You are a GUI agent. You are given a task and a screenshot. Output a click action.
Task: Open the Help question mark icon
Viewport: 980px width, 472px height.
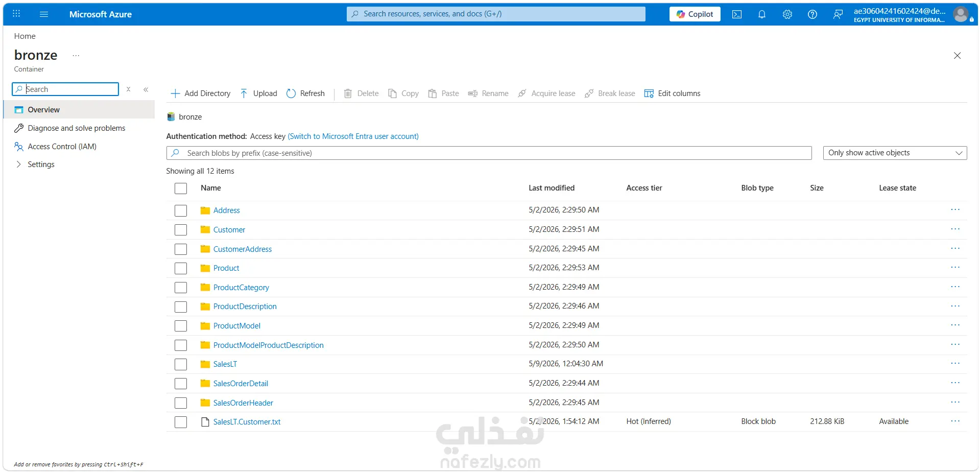(812, 14)
